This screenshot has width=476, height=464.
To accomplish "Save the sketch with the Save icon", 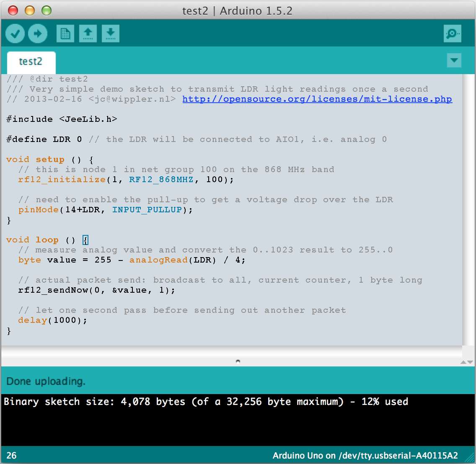I will (x=111, y=34).
